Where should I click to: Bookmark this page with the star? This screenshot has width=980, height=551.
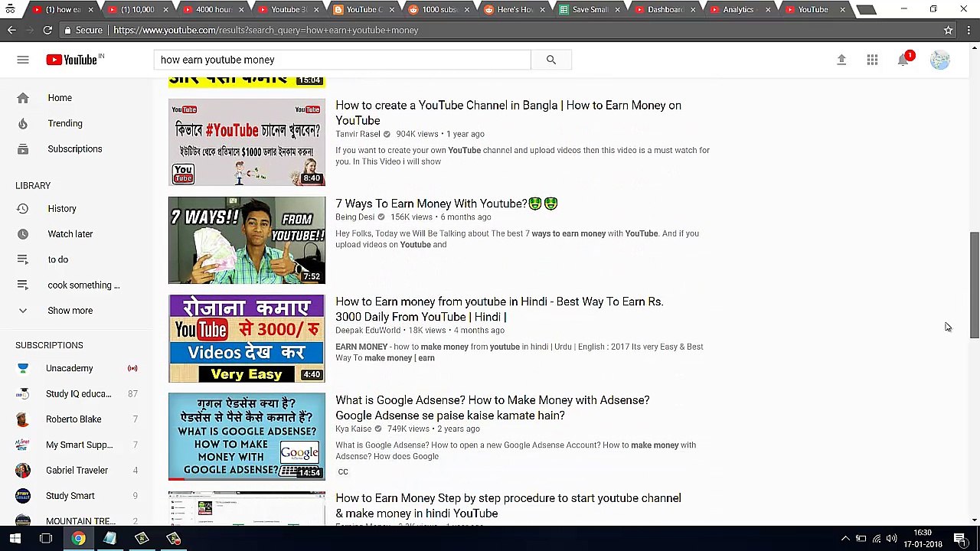[948, 30]
